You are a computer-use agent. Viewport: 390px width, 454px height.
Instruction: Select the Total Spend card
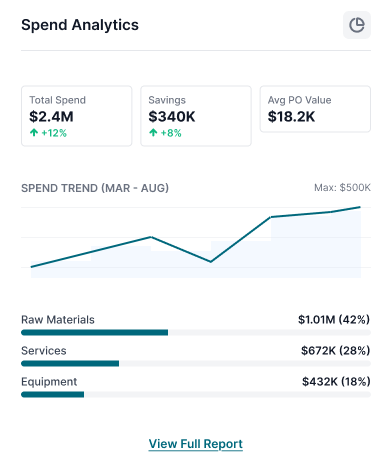(77, 116)
